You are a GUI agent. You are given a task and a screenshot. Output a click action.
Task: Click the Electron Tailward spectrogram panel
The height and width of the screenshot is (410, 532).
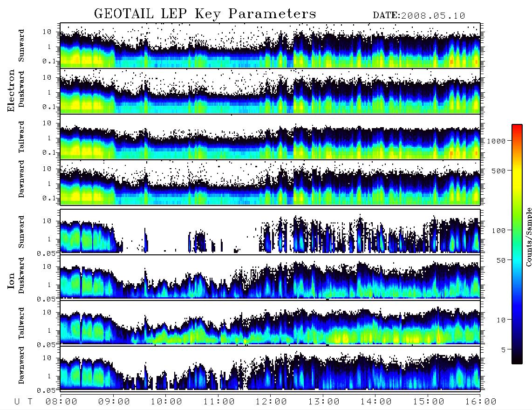pos(270,137)
